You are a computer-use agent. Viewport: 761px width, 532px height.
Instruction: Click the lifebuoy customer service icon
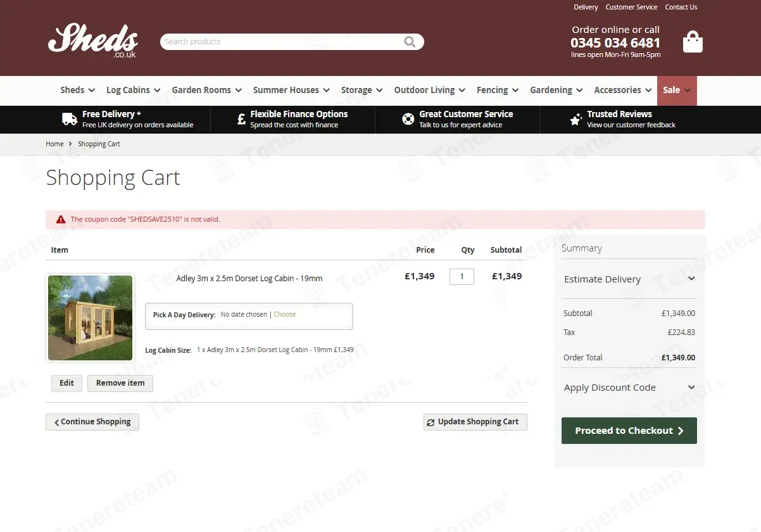[408, 119]
